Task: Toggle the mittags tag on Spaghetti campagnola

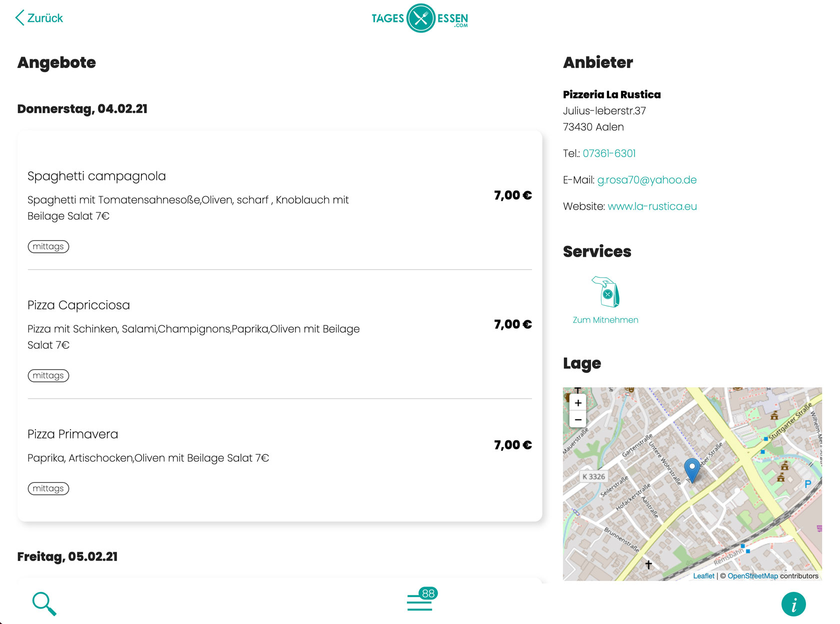Action: coord(48,246)
